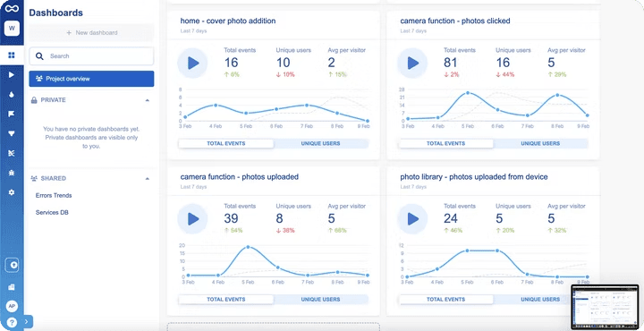Focus the dashboards Search field
This screenshot has width=644, height=331.
pos(91,56)
